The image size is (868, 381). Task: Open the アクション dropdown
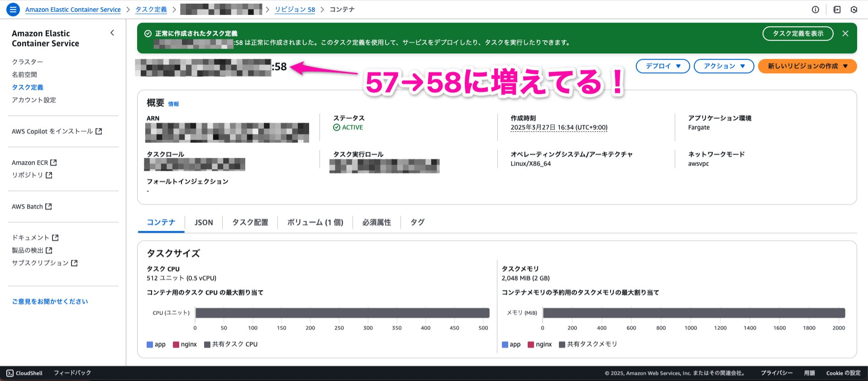[x=724, y=66]
